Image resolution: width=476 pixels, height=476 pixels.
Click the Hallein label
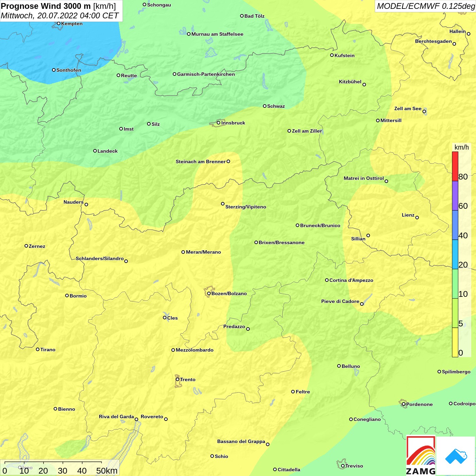(458, 31)
